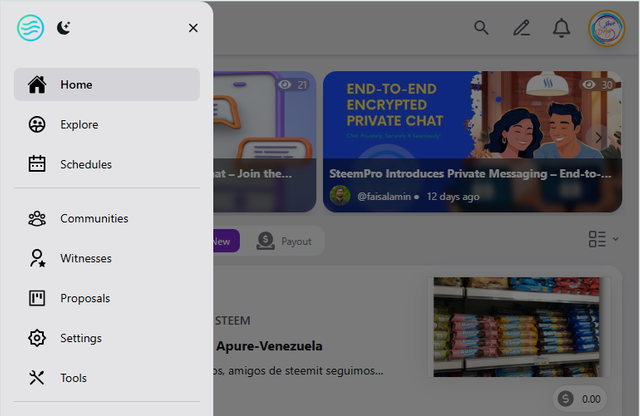
Task: Open the Apure-Venezuela post title
Action: [269, 346]
